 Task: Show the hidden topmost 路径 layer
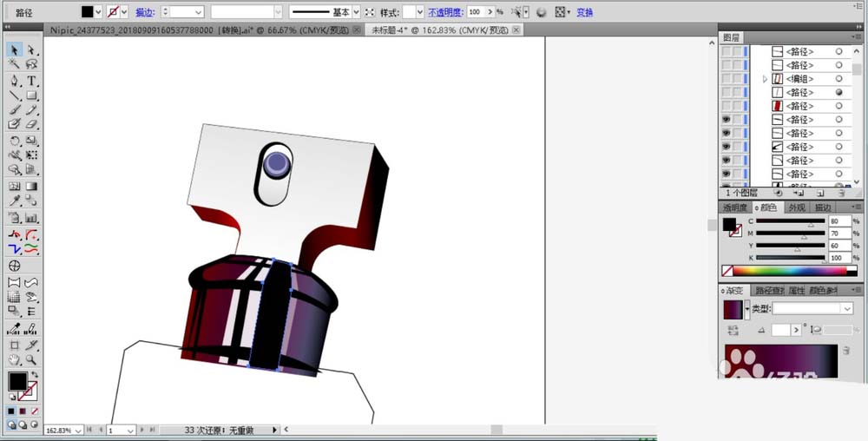(726, 51)
